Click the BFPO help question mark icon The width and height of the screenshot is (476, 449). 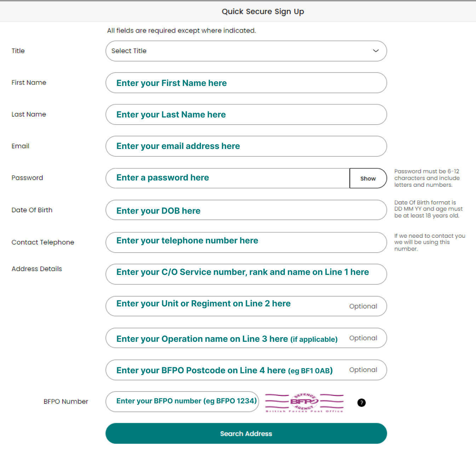point(361,403)
